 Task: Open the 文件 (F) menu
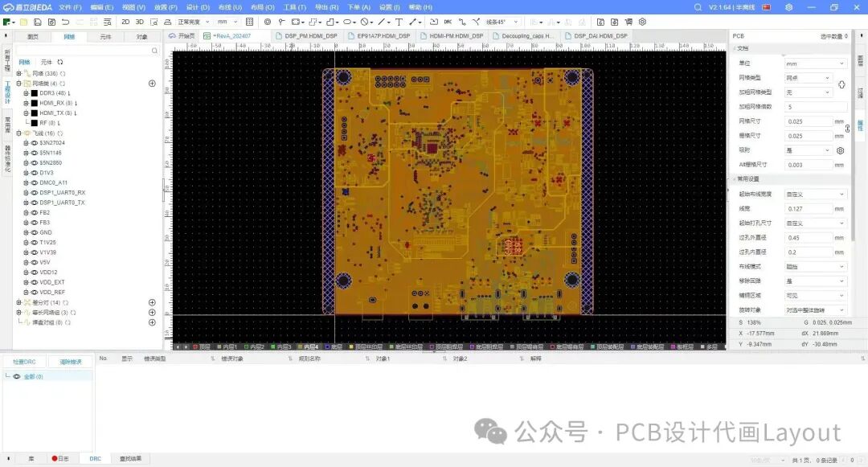pyautogui.click(x=70, y=7)
